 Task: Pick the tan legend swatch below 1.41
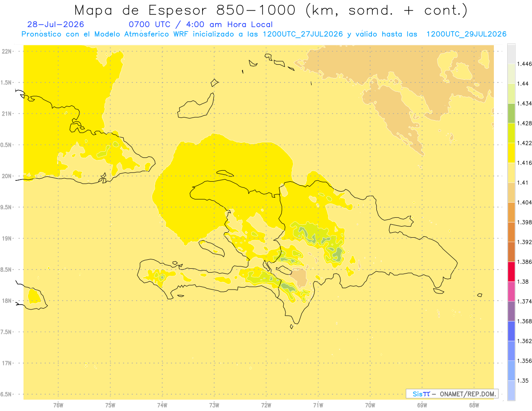(x=511, y=192)
